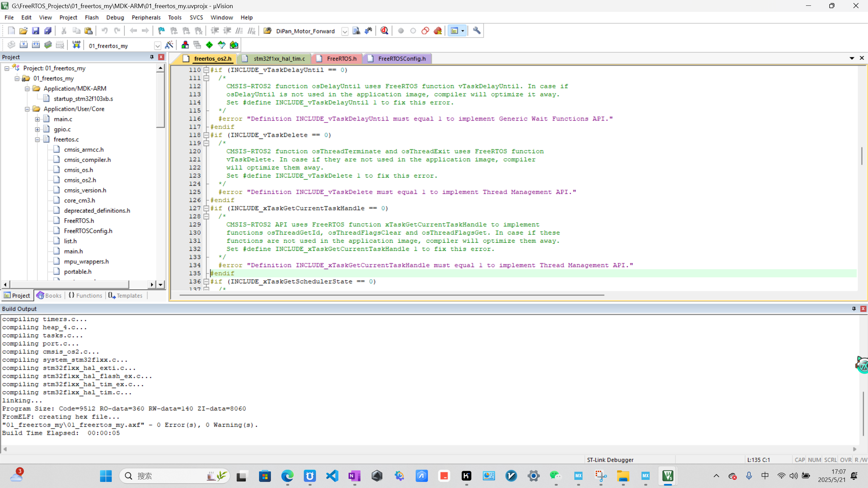Open target options via the wrench icon
This screenshot has width=868, height=488.
coord(476,30)
